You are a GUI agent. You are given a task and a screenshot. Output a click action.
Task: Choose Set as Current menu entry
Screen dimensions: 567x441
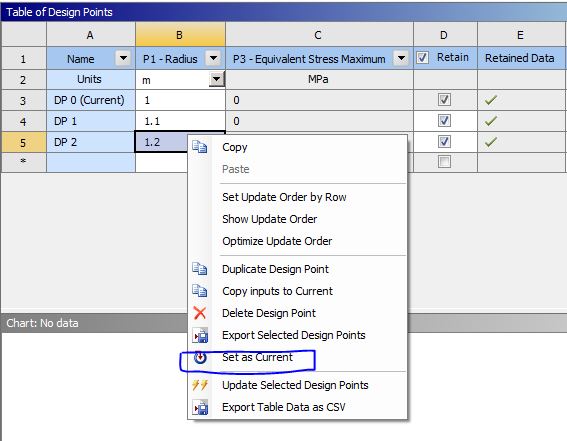[297, 357]
